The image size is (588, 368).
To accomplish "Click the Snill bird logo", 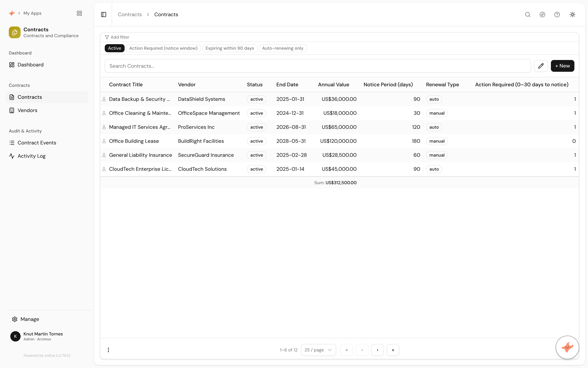I will tap(12, 13).
